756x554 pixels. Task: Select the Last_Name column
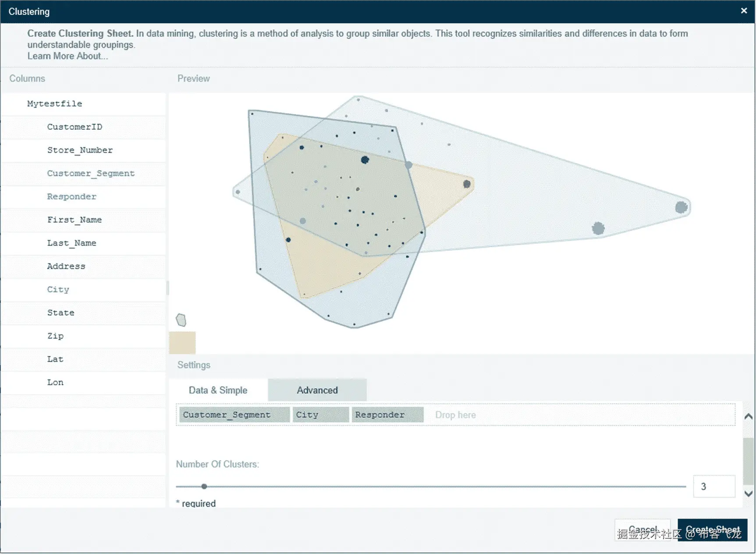click(x=83, y=243)
